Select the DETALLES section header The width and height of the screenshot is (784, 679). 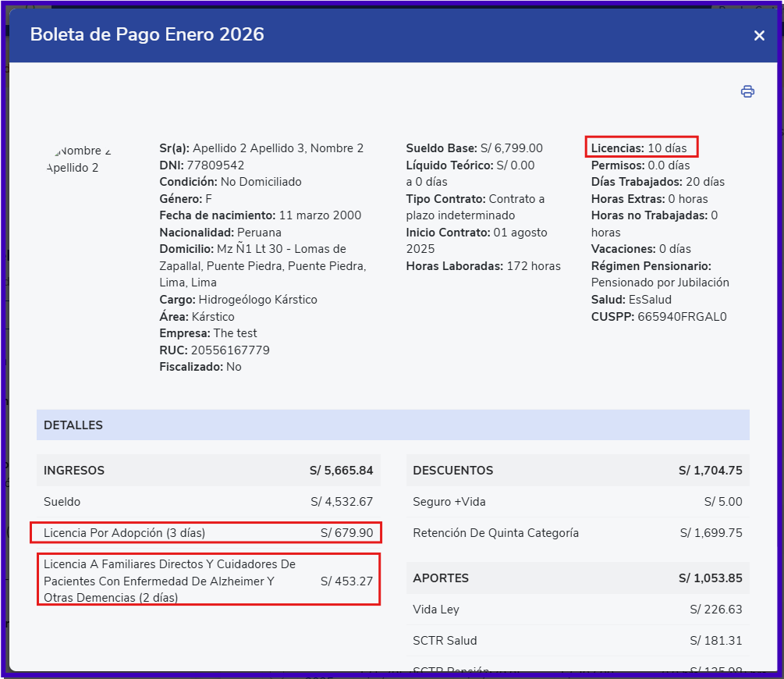coord(392,425)
